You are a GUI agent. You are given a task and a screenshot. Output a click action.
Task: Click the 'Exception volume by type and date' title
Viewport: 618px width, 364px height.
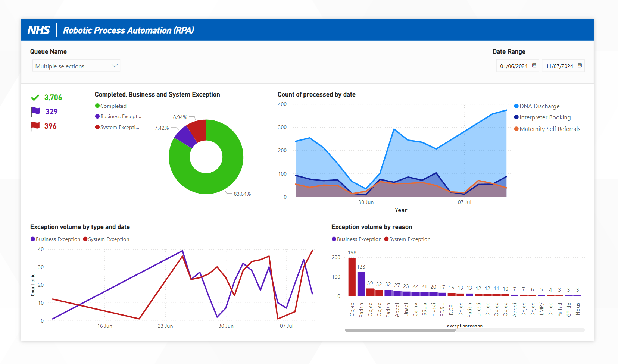click(x=80, y=227)
